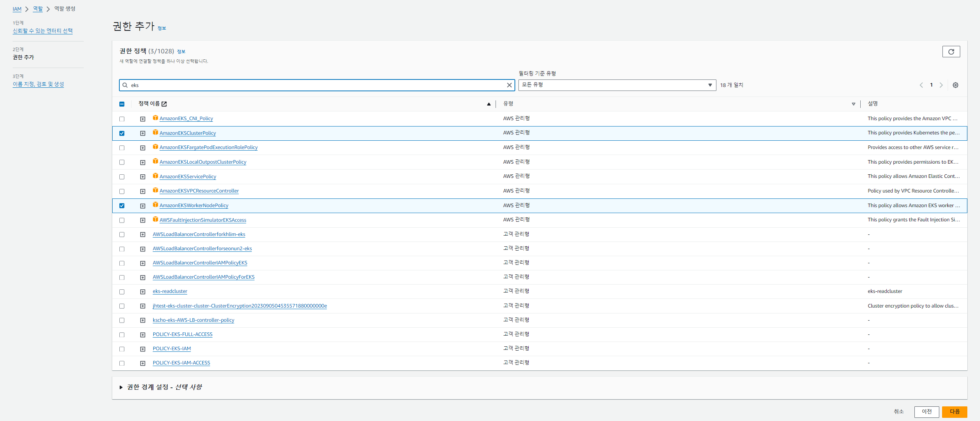
Task: Open the jhtest-eks-cluster ClusterEncryption policy link
Action: click(240, 306)
